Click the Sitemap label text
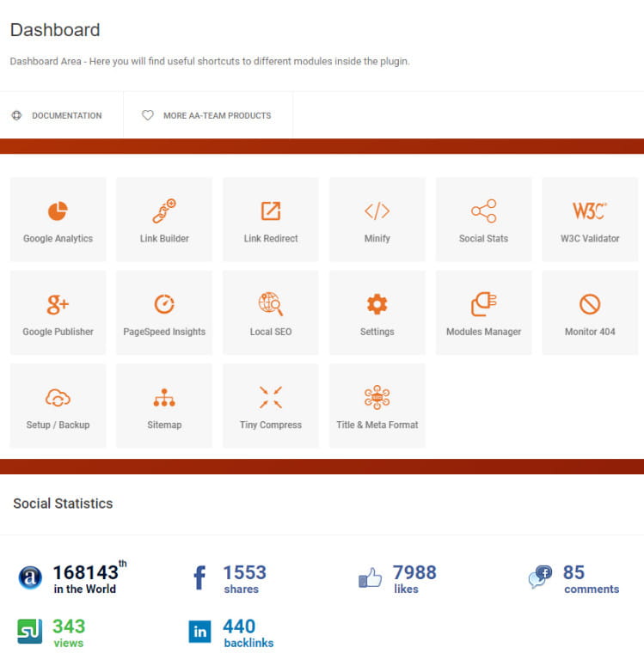Viewport: 644px width, 672px height. (164, 425)
